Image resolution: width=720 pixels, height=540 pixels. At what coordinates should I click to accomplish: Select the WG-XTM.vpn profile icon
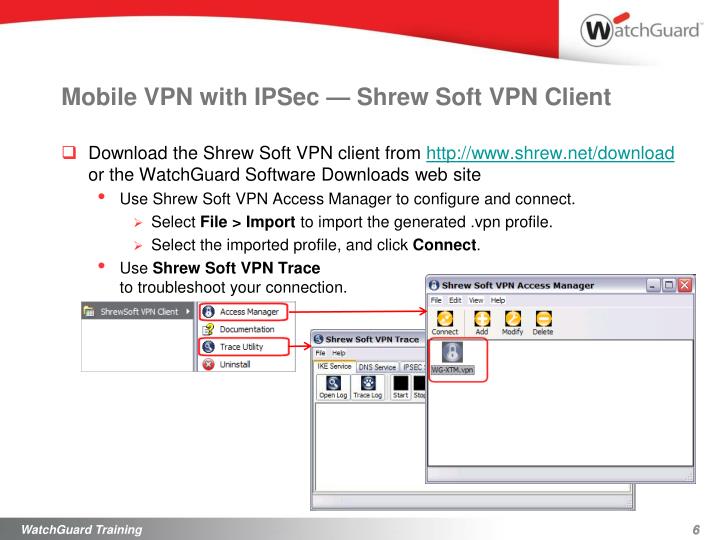point(452,358)
